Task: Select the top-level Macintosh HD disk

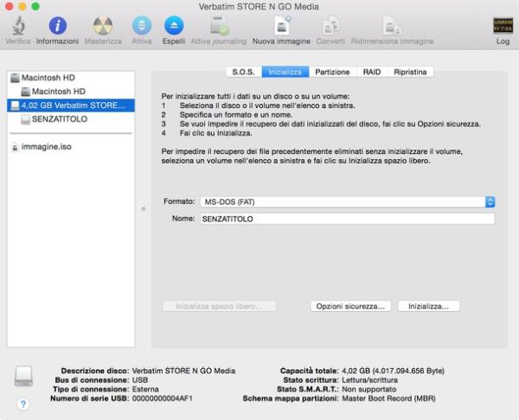Action: [71, 78]
